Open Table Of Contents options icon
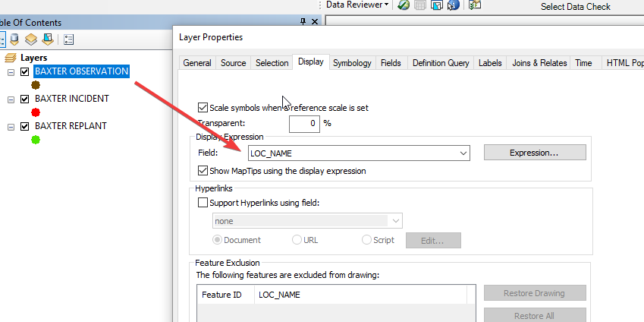 pyautogui.click(x=68, y=39)
